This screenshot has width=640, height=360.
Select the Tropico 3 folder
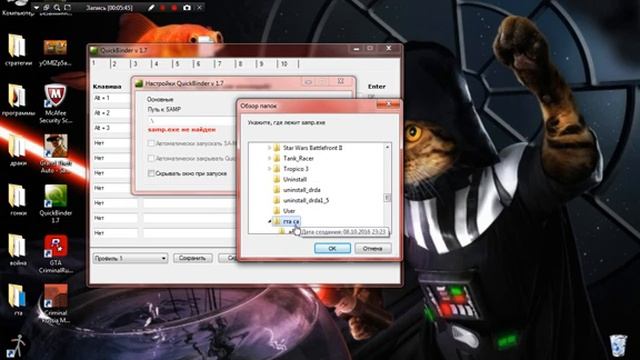pyautogui.click(x=296, y=169)
